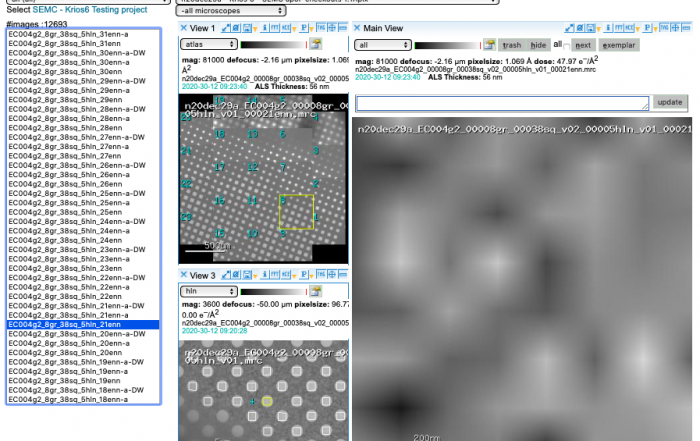Click the View 3 save/download disk icon
700x441 pixels.
click(247, 275)
